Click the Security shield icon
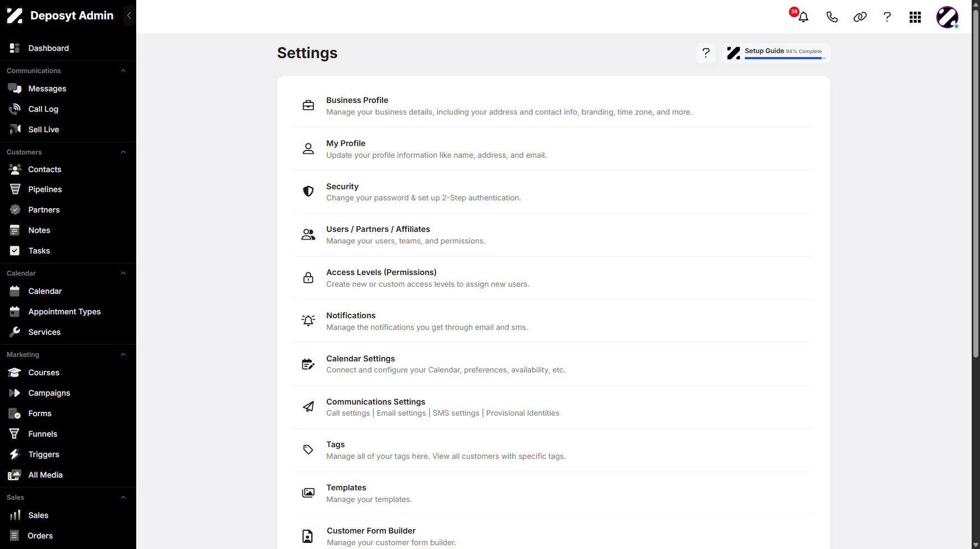This screenshot has width=980, height=549. click(308, 191)
